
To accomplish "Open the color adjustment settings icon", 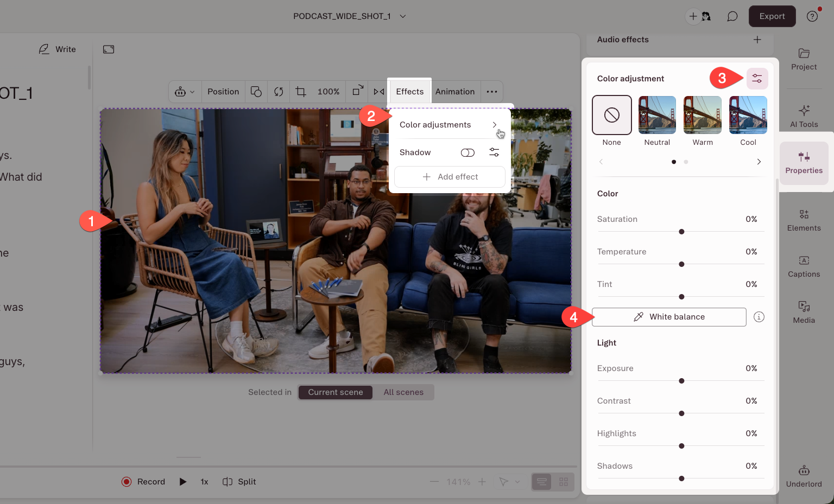I will (757, 79).
